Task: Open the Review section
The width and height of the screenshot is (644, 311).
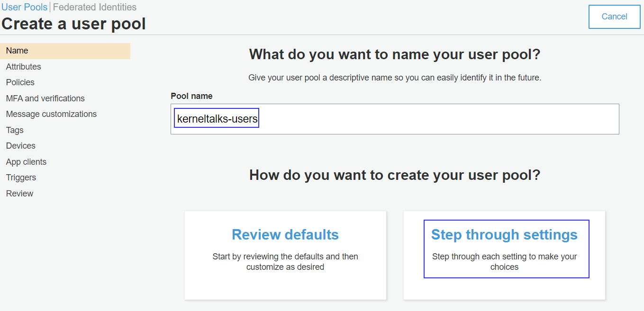Action: (19, 193)
